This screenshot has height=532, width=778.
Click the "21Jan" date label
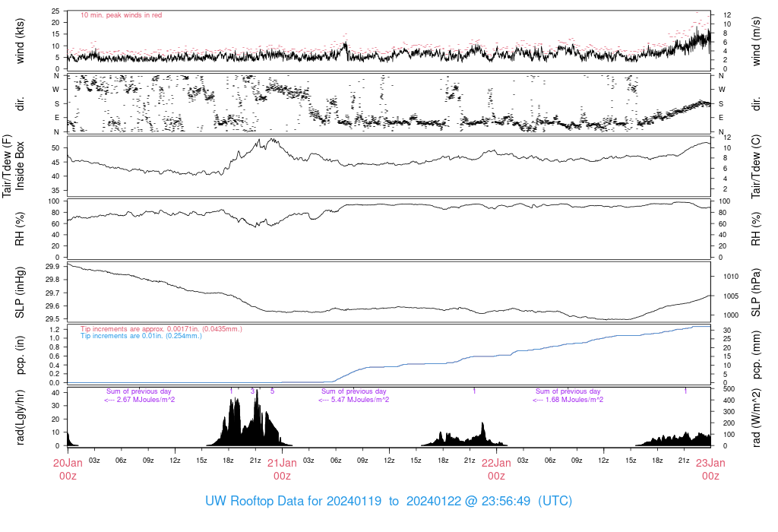[283, 463]
